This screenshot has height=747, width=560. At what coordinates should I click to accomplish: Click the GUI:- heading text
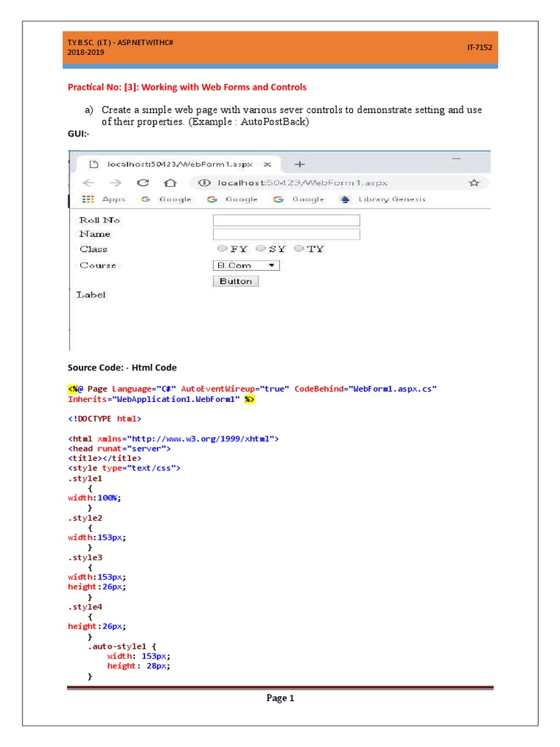click(78, 134)
